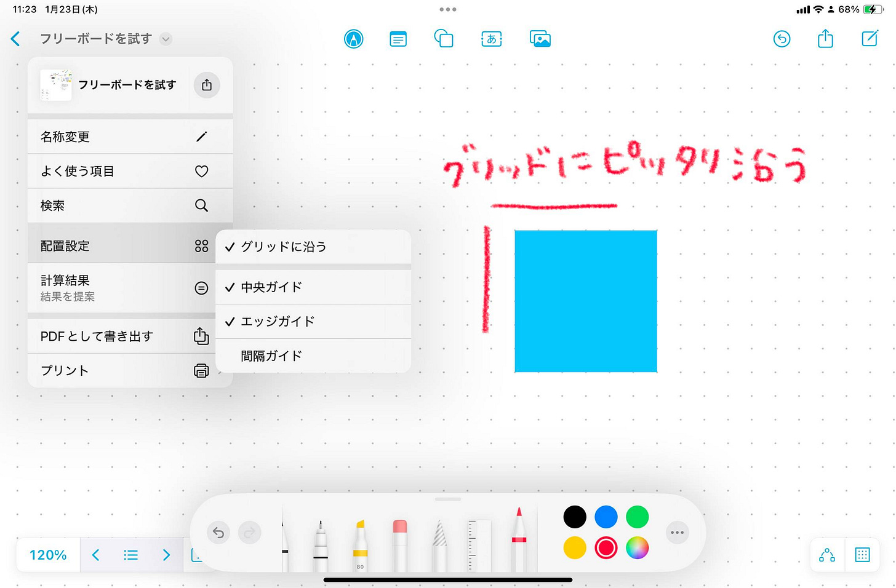Open the rainbow color picker wheel

[x=638, y=547]
